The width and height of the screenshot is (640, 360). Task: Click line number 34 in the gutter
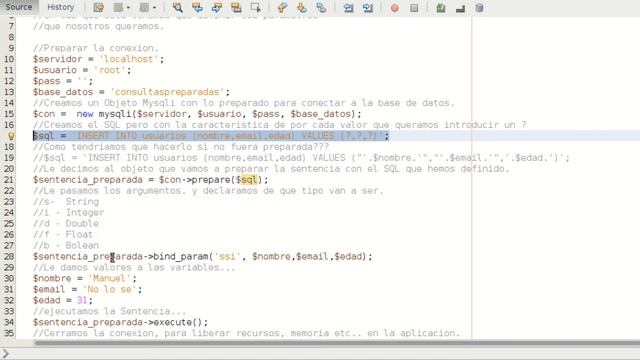click(x=9, y=322)
